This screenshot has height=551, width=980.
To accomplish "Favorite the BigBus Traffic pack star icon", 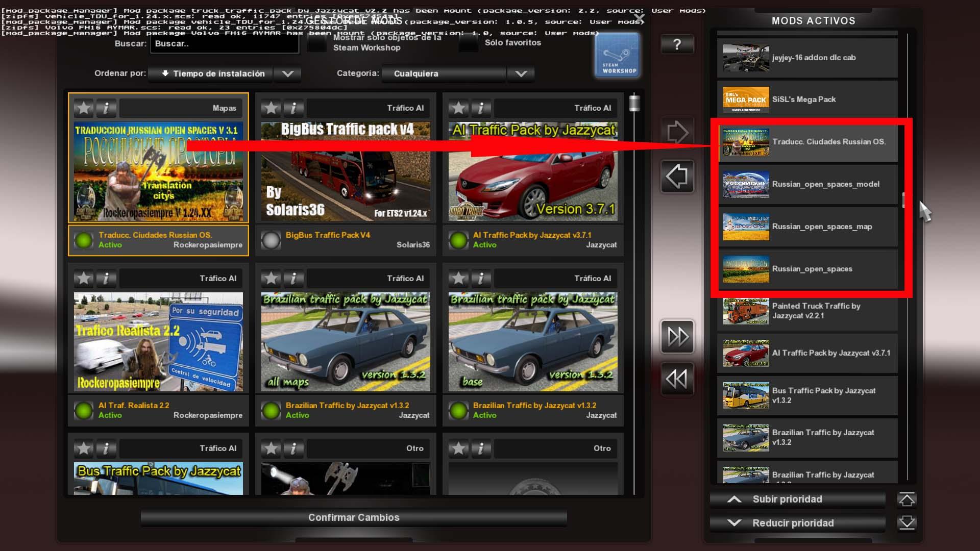I will [x=271, y=108].
